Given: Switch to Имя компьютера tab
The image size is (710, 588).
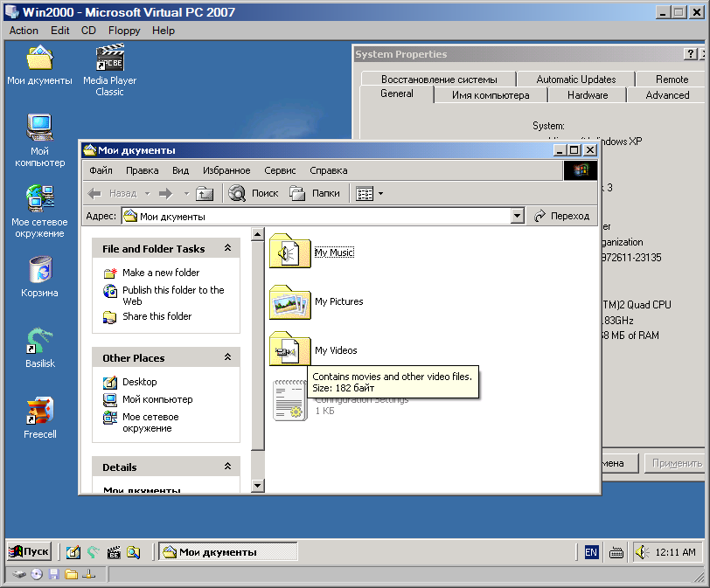Looking at the screenshot, I should pyautogui.click(x=491, y=95).
